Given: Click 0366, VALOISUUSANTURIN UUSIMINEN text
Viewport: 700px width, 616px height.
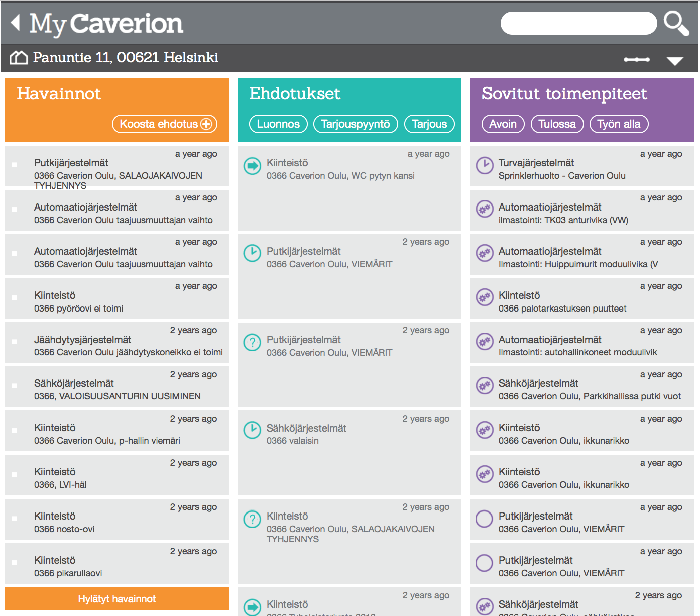Looking at the screenshot, I should pos(118,396).
